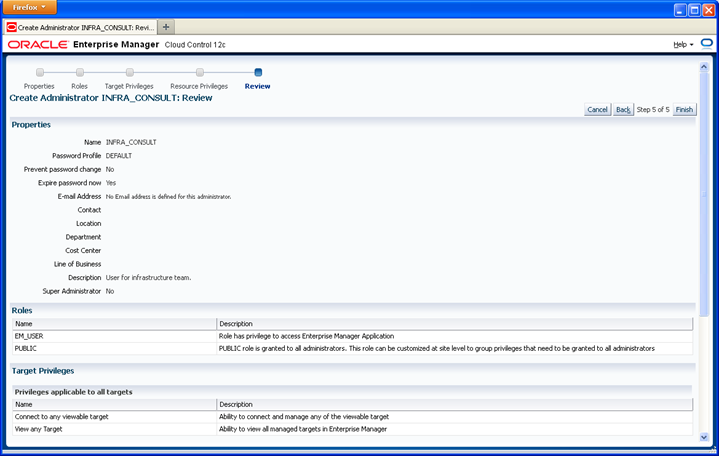
Task: Jump to the Resource Privileges wizard step
Action: pos(199,86)
